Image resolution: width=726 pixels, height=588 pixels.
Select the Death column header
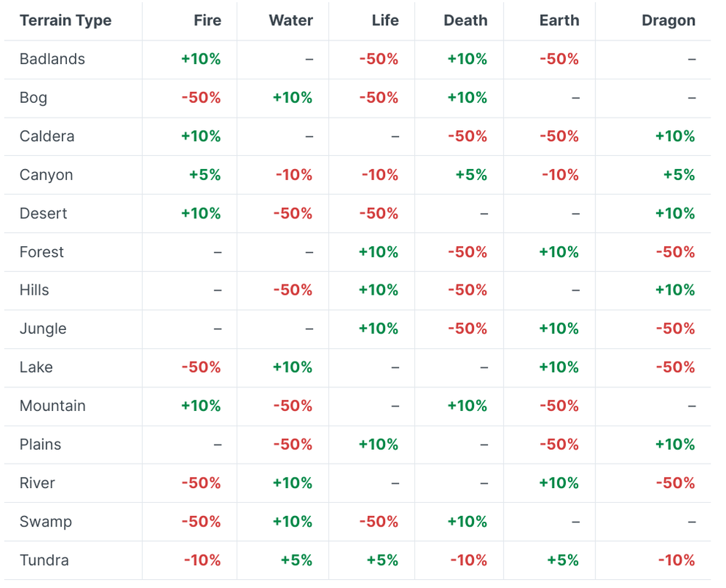point(465,21)
